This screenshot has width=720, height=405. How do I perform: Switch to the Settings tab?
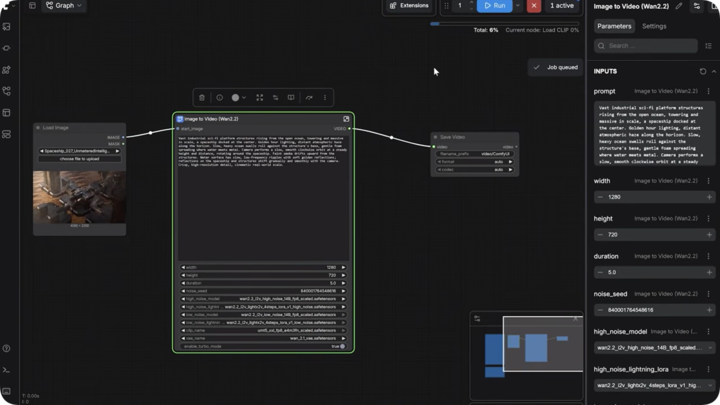tap(654, 26)
